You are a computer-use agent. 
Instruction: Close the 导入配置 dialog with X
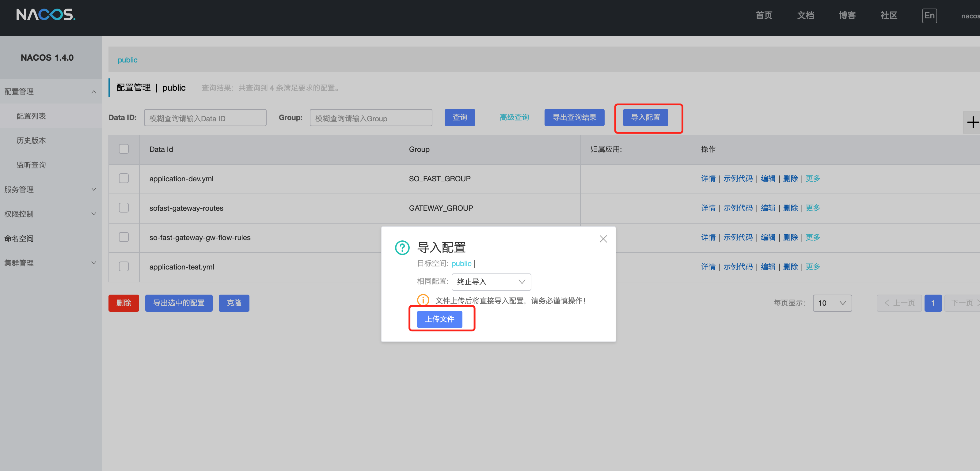(x=603, y=239)
